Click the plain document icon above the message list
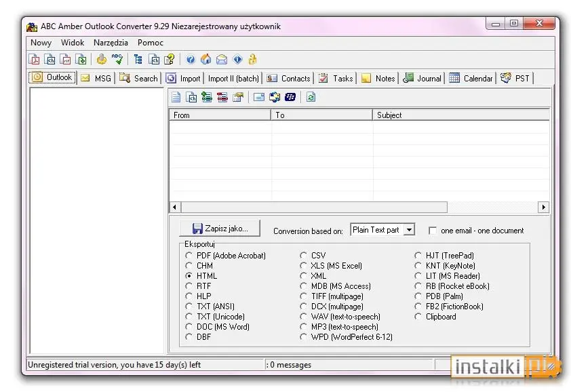The width and height of the screenshot is (571, 392). (x=176, y=97)
